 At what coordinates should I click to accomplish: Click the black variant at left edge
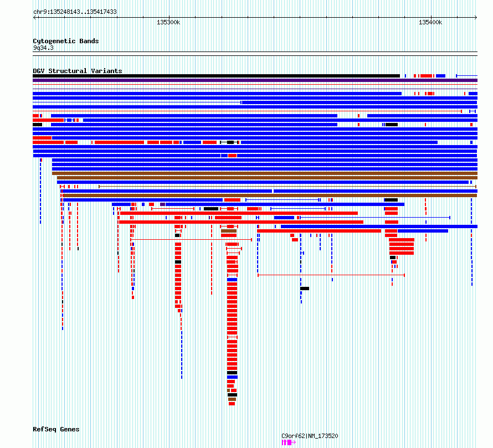point(38,125)
